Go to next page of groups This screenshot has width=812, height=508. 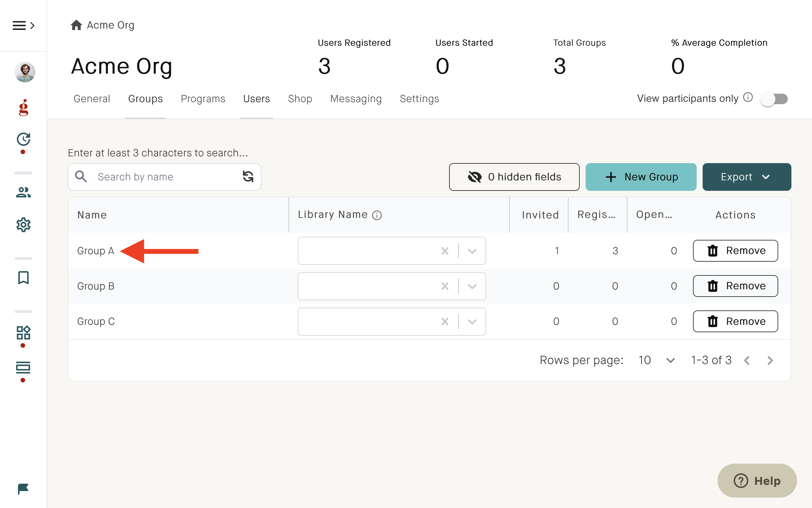coord(770,360)
